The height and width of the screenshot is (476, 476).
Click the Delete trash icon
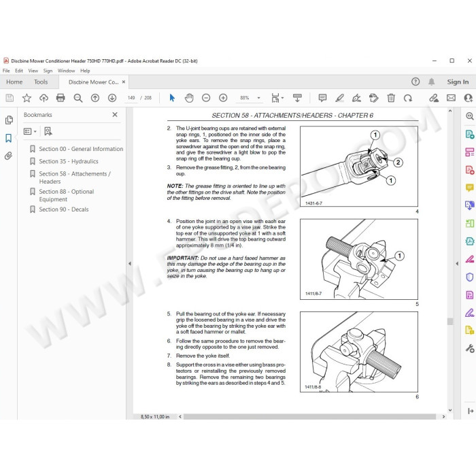(x=391, y=98)
